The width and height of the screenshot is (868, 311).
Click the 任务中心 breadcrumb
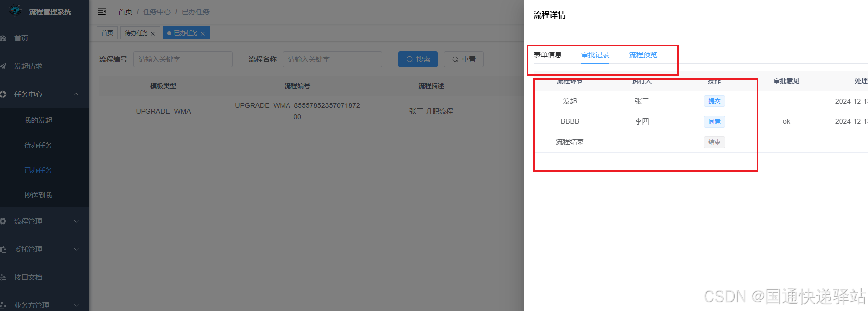tap(157, 12)
